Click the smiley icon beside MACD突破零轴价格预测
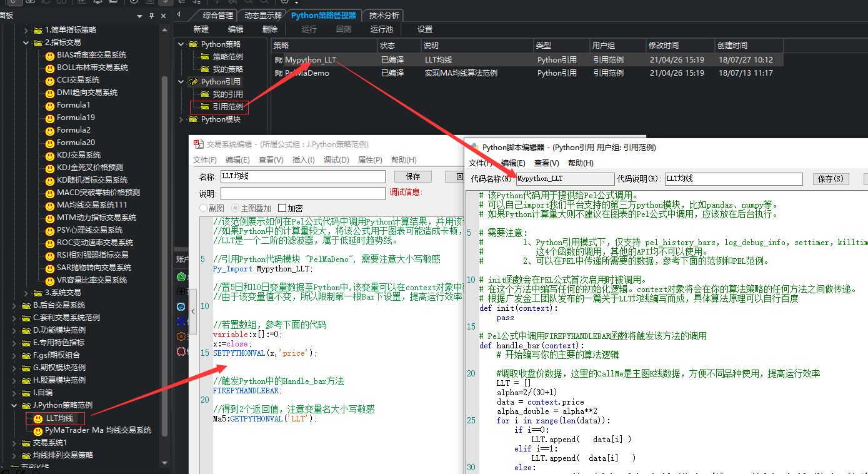Image resolution: width=868 pixels, height=474 pixels. pos(50,193)
